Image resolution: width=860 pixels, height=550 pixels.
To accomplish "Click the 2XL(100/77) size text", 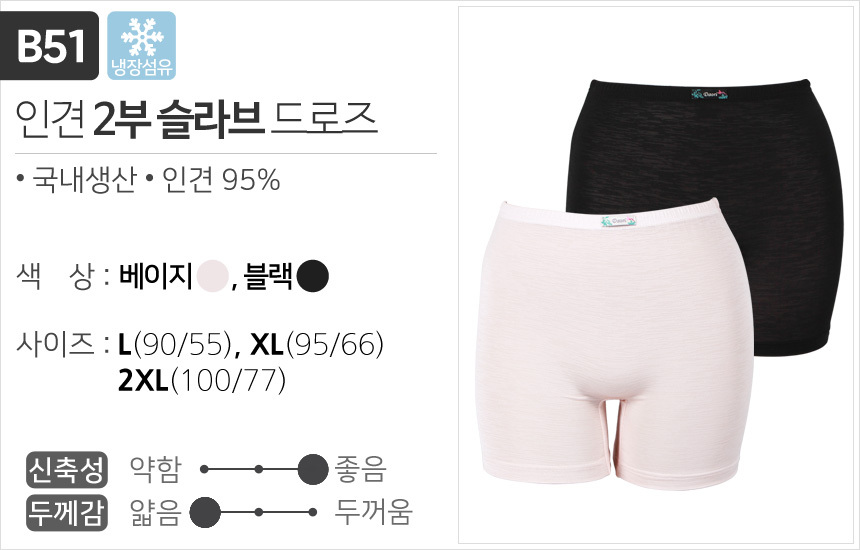I will [202, 380].
